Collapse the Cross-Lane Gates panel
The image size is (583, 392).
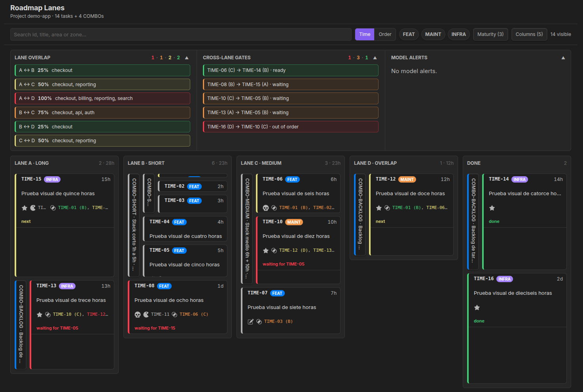(x=375, y=58)
